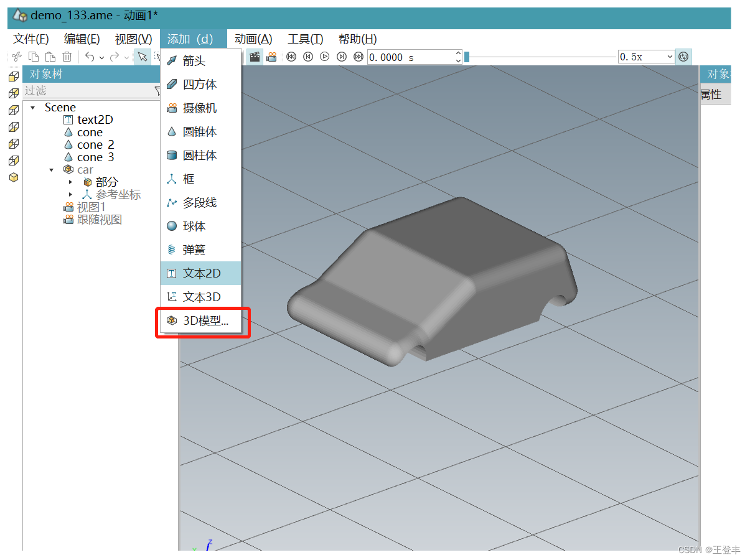Choose 3D模型 from the open 添加 menu

point(198,322)
